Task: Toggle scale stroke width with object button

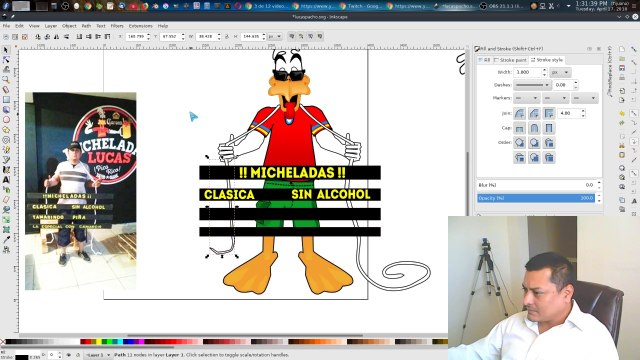Action: pyautogui.click(x=291, y=37)
